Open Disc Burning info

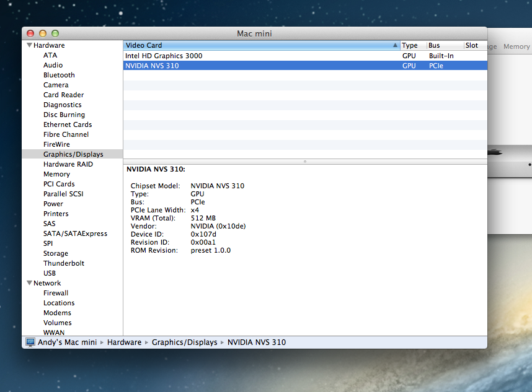click(64, 115)
